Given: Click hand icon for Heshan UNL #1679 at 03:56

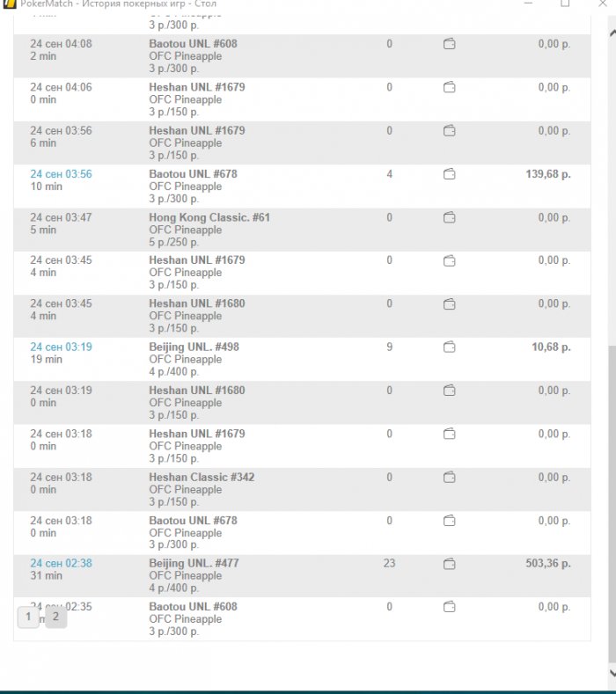Looking at the screenshot, I should click(x=449, y=131).
